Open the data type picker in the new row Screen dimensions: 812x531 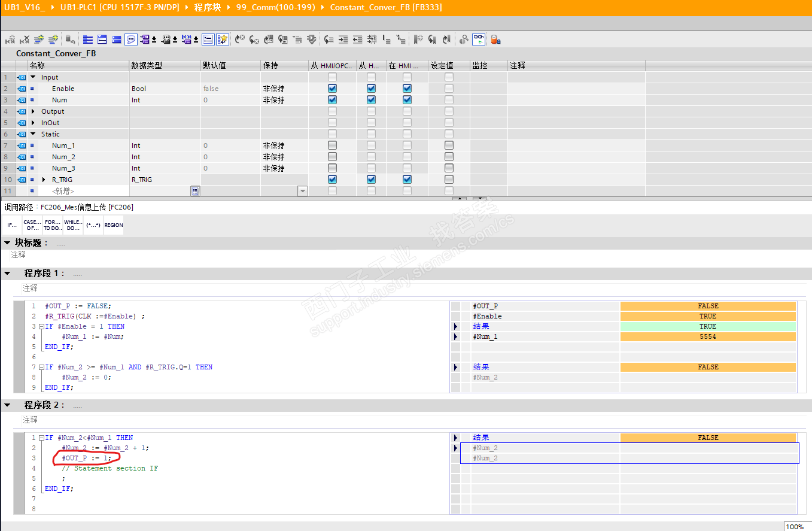(195, 191)
